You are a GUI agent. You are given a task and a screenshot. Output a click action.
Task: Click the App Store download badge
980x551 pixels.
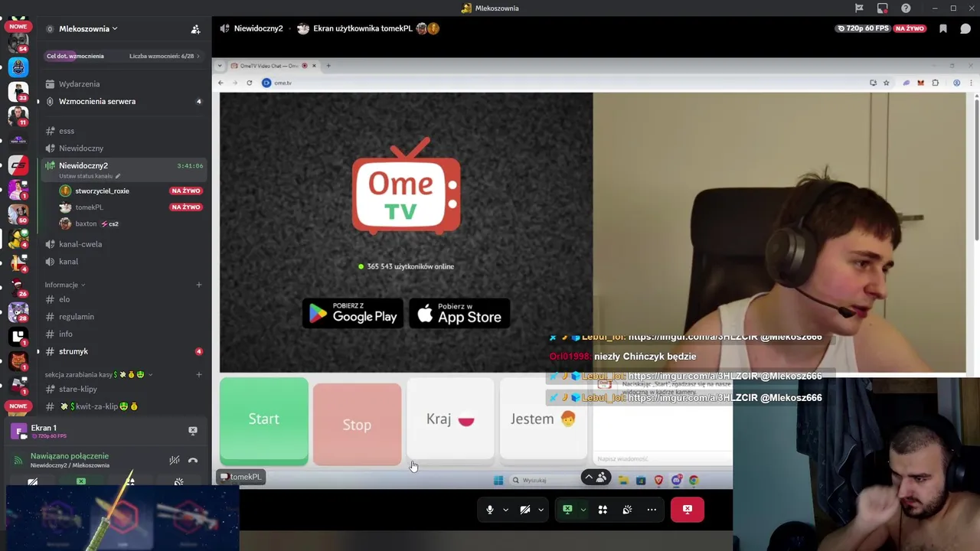point(459,313)
